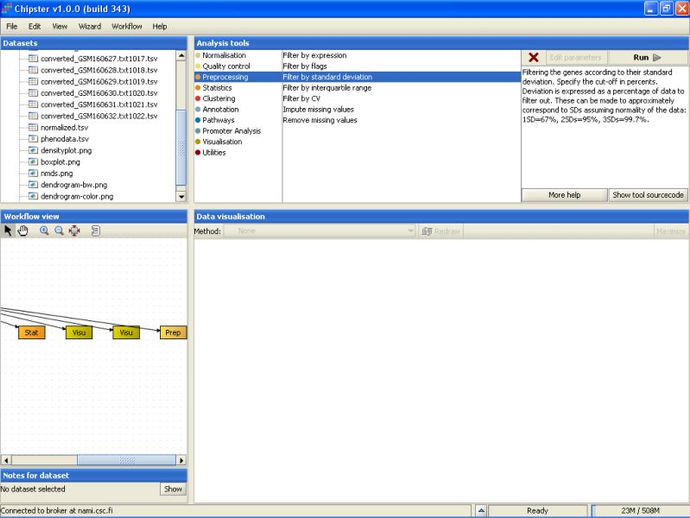This screenshot has width=690, height=518.
Task: Click the More help button
Action: coord(565,195)
